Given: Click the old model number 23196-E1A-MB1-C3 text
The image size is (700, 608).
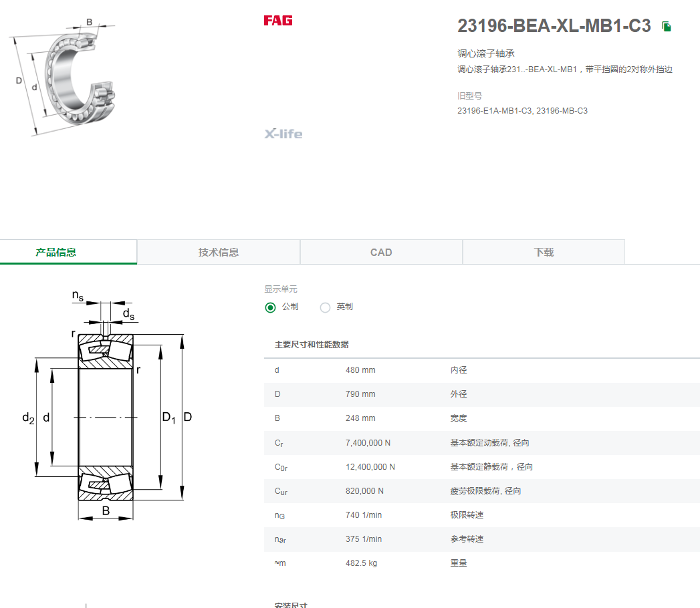Looking at the screenshot, I should click(x=494, y=111).
